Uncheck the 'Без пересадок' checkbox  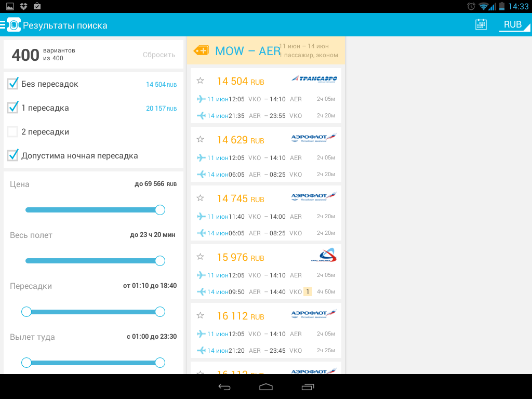pyautogui.click(x=13, y=84)
